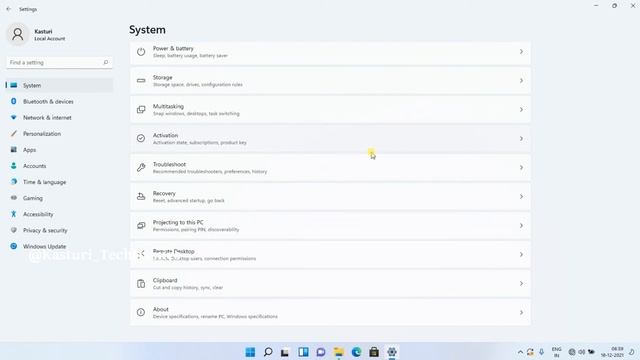Click the Power & battery icon
640x360 pixels.
click(x=141, y=52)
